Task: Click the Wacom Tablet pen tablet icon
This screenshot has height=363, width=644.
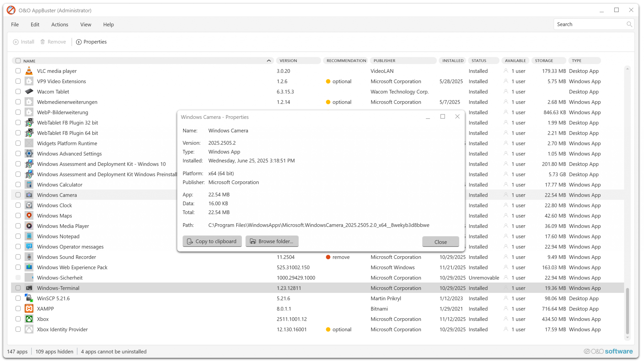Action: 29,92
